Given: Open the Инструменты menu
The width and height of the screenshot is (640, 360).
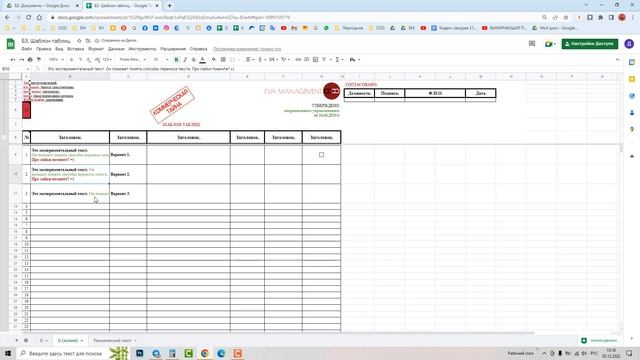Looking at the screenshot, I should click(x=142, y=49).
